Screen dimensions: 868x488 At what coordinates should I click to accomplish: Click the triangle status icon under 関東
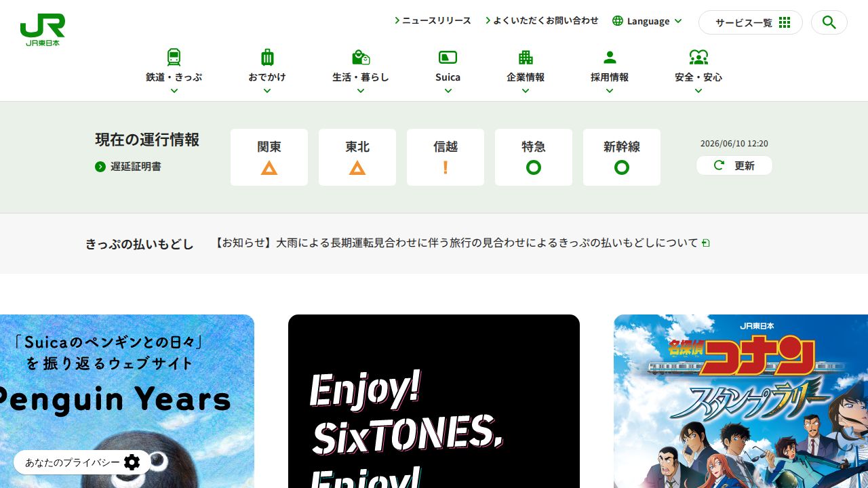[x=269, y=168]
